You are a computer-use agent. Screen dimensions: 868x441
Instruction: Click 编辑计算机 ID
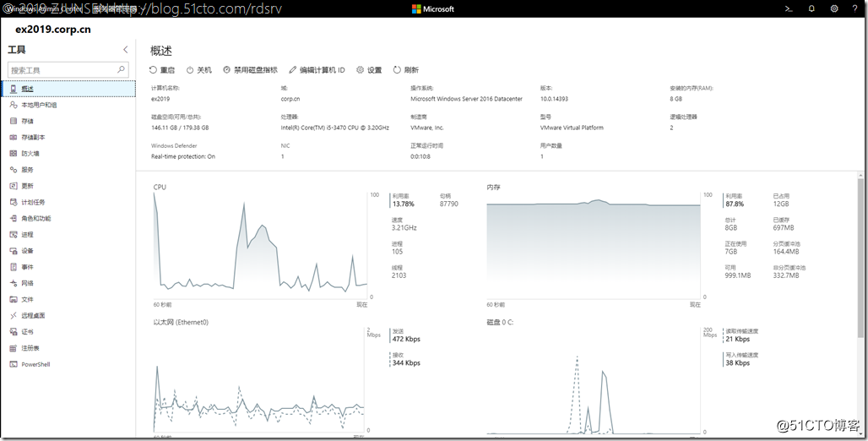pyautogui.click(x=317, y=70)
